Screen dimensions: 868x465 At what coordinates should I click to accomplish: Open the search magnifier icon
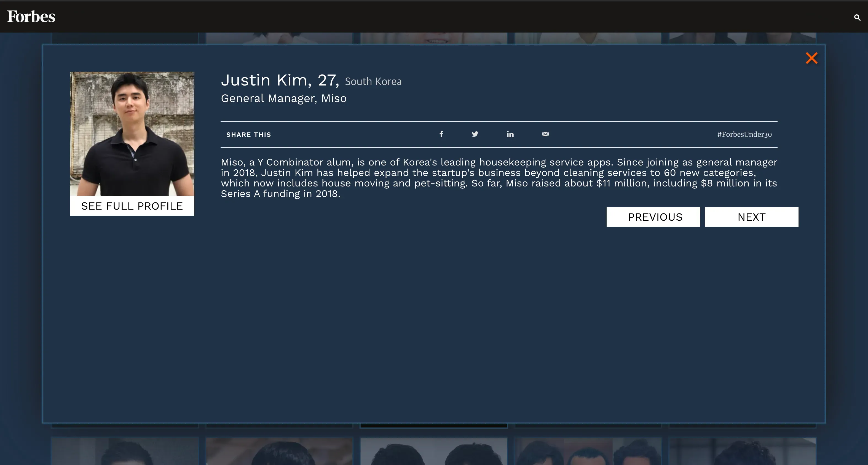(x=857, y=18)
